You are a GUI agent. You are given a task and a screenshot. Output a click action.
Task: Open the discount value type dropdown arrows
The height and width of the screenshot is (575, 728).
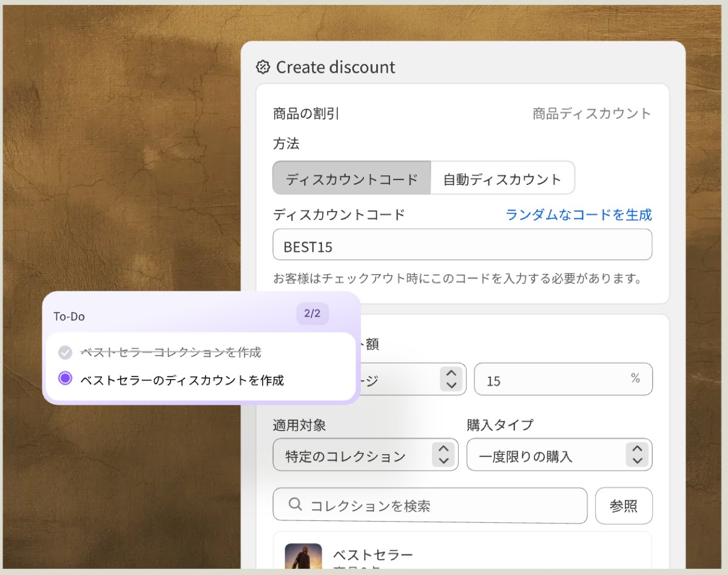coord(451,379)
